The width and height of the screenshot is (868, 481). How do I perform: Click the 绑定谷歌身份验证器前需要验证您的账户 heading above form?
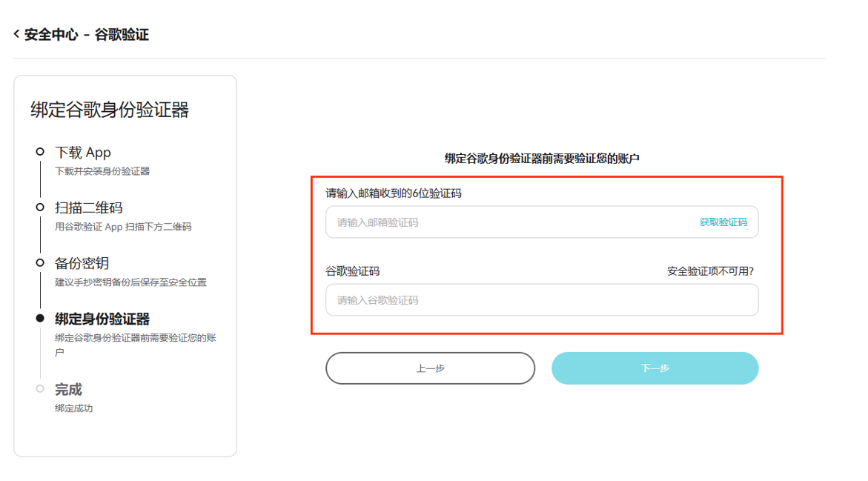click(x=542, y=159)
